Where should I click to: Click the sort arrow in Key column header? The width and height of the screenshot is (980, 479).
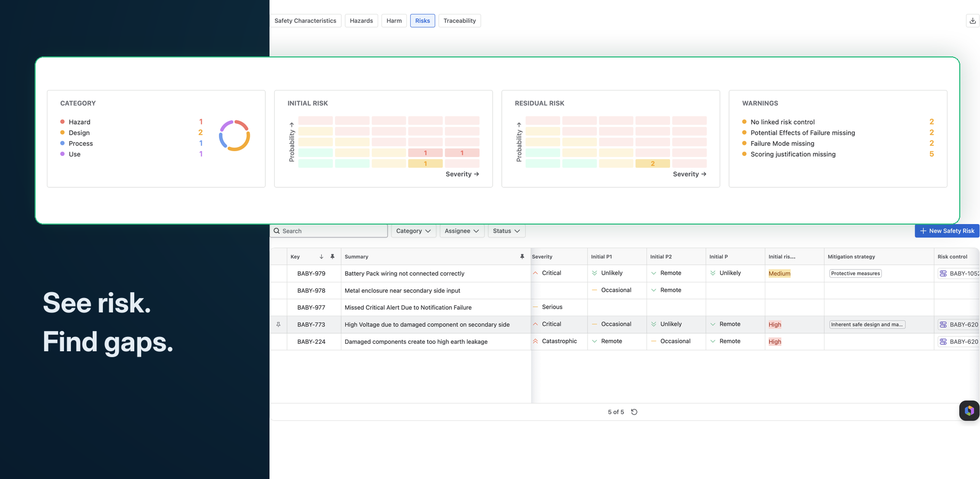point(321,257)
